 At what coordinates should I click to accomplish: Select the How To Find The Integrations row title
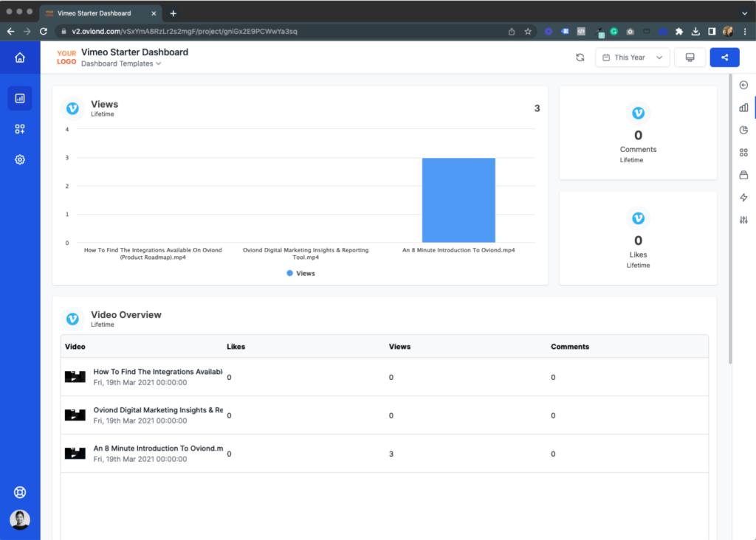pyautogui.click(x=158, y=371)
